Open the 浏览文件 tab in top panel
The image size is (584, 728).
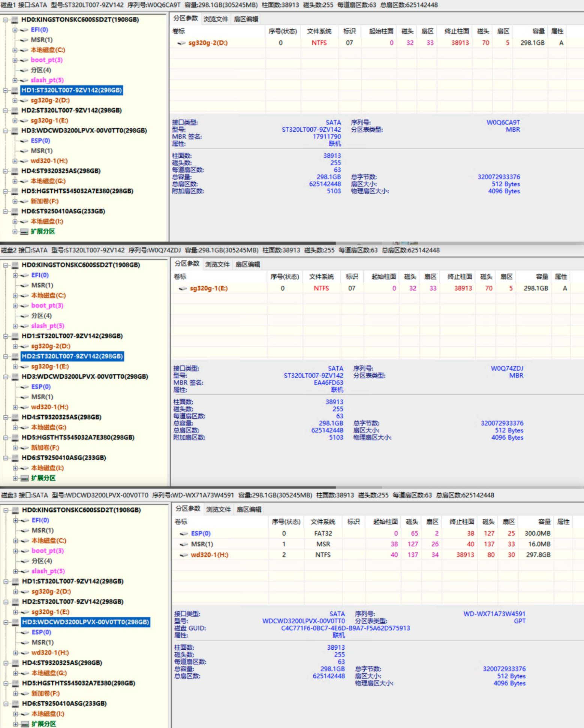(x=216, y=19)
